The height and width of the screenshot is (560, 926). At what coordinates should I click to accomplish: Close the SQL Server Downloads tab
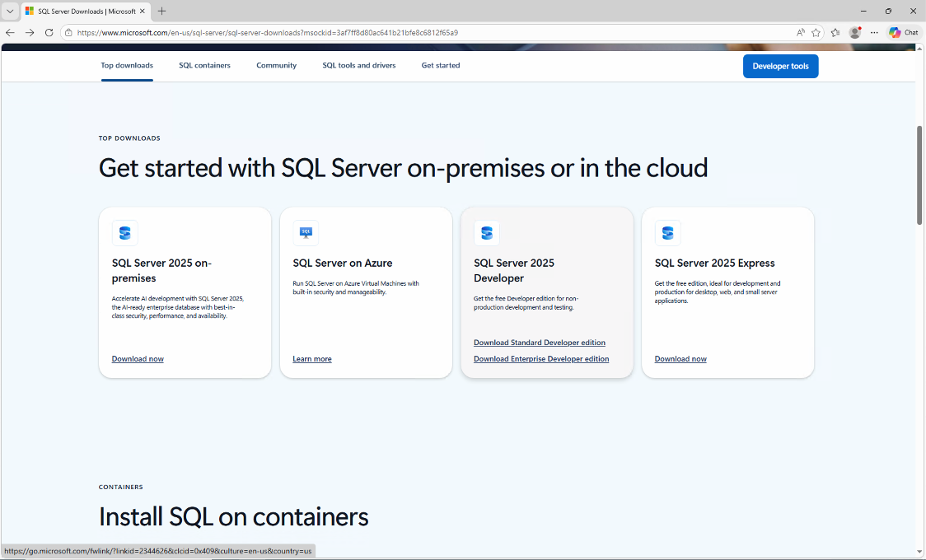point(143,12)
